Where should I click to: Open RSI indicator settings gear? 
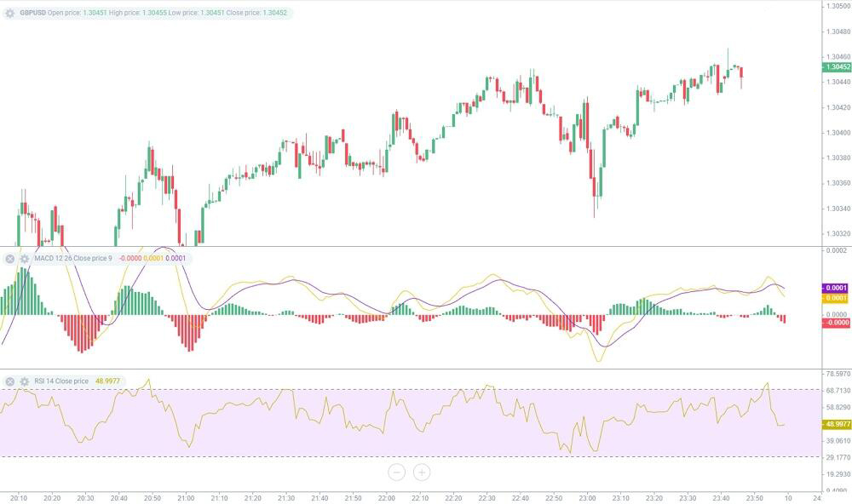pyautogui.click(x=25, y=381)
